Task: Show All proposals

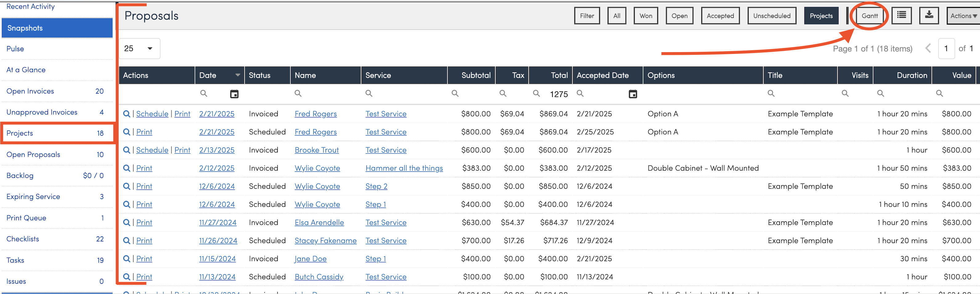Action: coord(617,16)
